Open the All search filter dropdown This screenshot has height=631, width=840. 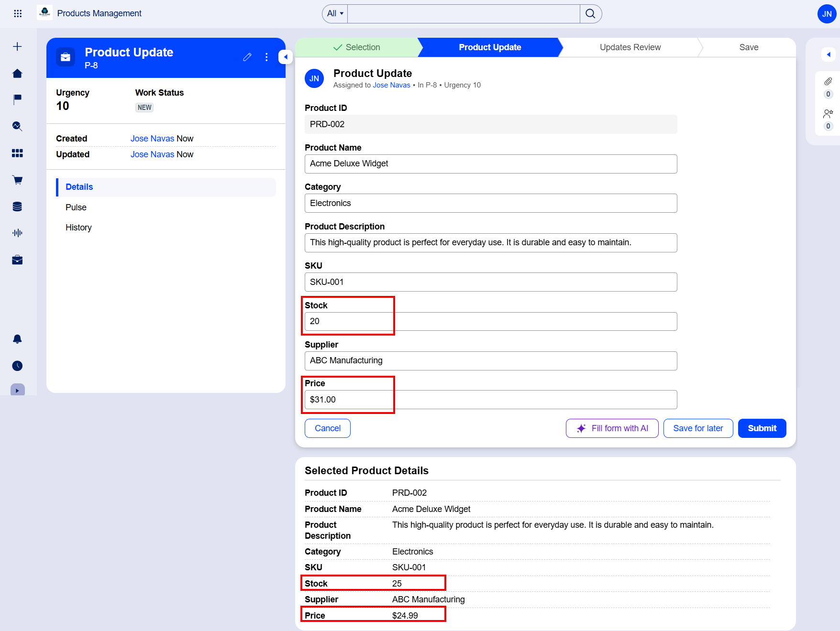click(x=335, y=13)
